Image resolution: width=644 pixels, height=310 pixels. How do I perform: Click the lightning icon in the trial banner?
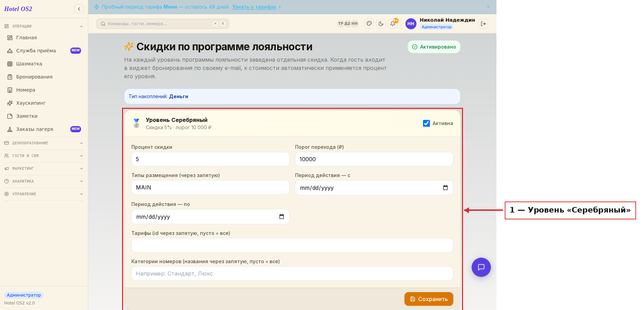point(97,7)
